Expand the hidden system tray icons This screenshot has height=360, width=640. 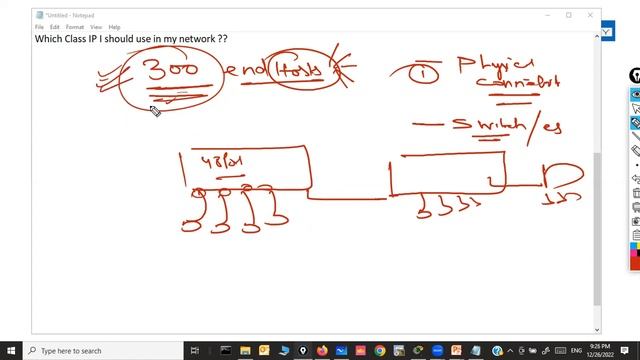pyautogui.click(x=510, y=351)
